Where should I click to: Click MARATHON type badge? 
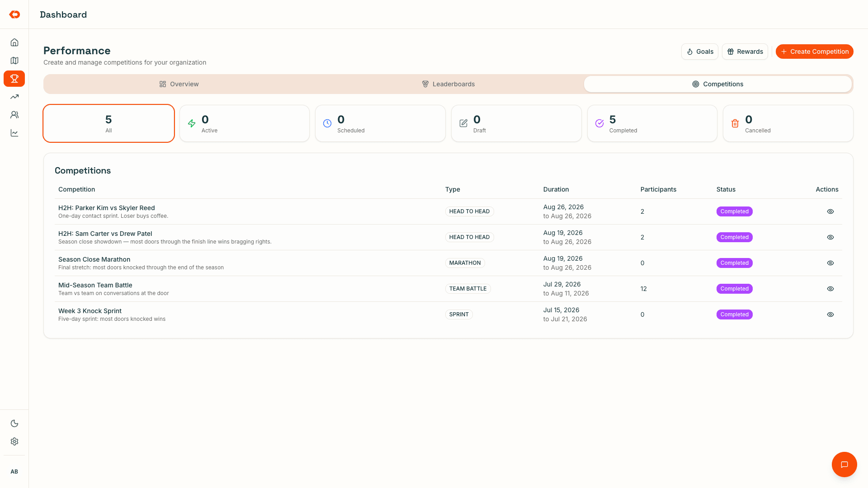pyautogui.click(x=465, y=263)
